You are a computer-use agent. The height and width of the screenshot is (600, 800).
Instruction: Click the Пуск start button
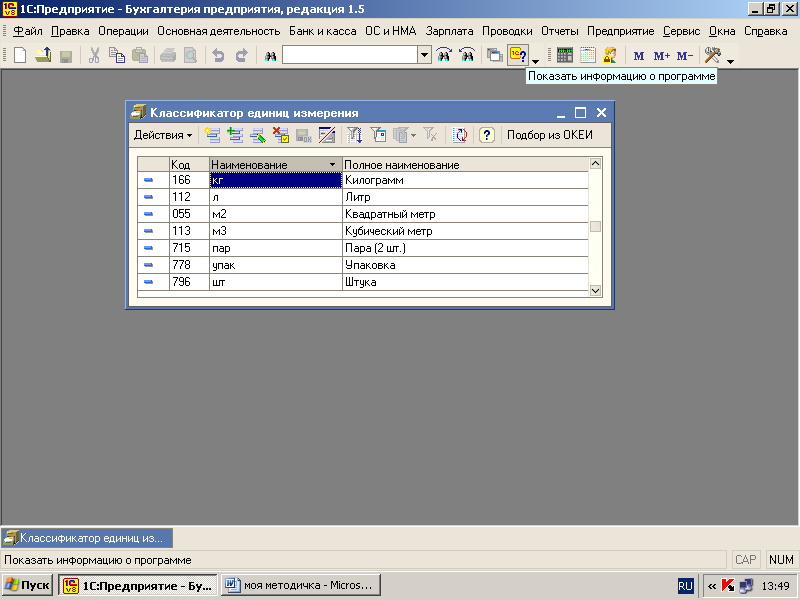27,585
